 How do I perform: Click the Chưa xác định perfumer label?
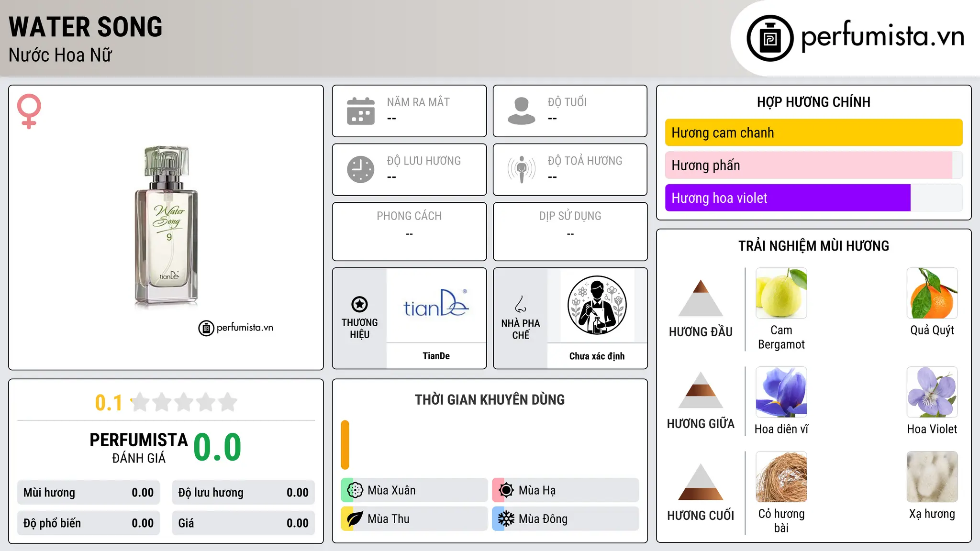[x=597, y=356]
